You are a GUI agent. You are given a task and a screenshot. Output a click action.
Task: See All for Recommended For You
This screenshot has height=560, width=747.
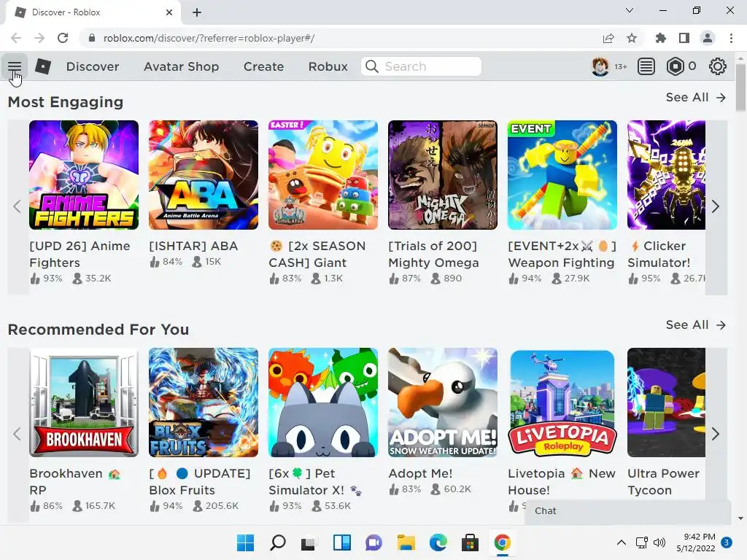pos(695,324)
